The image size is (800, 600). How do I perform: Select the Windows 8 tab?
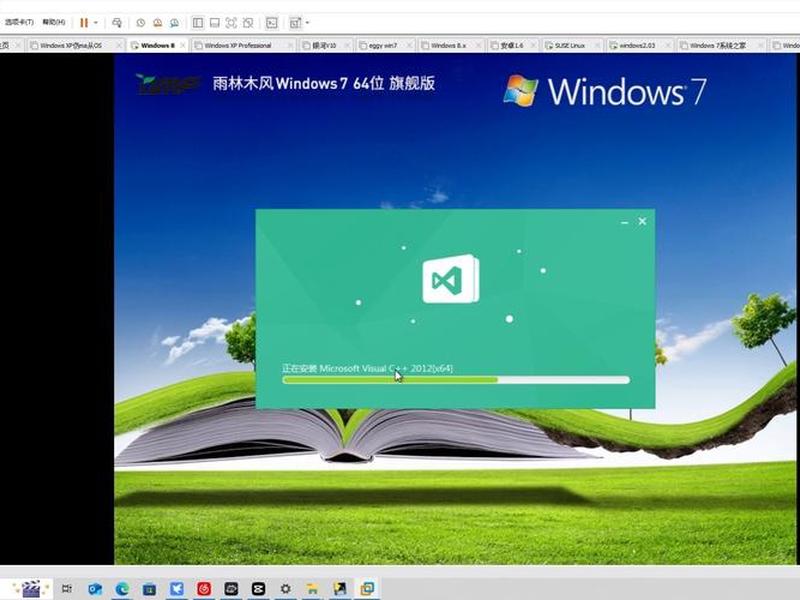tap(158, 45)
